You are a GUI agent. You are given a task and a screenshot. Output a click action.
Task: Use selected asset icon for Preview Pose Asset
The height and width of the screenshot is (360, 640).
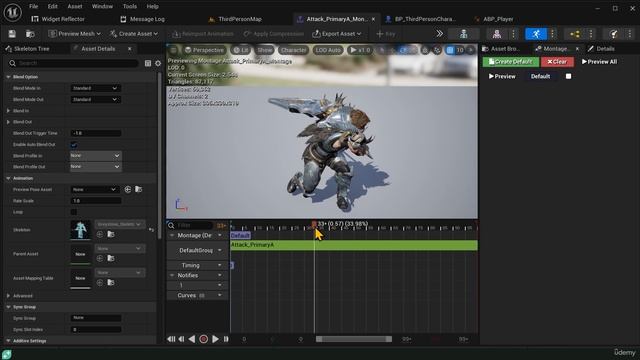[128, 189]
